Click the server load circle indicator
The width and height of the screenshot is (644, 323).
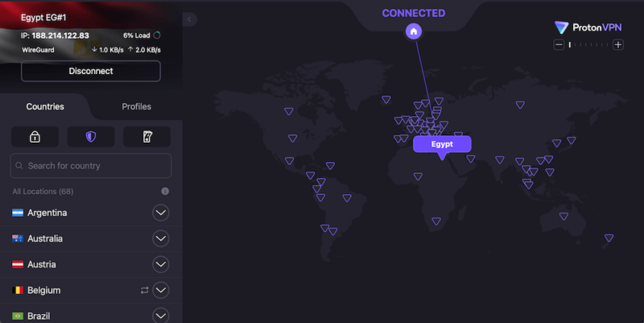coord(157,35)
